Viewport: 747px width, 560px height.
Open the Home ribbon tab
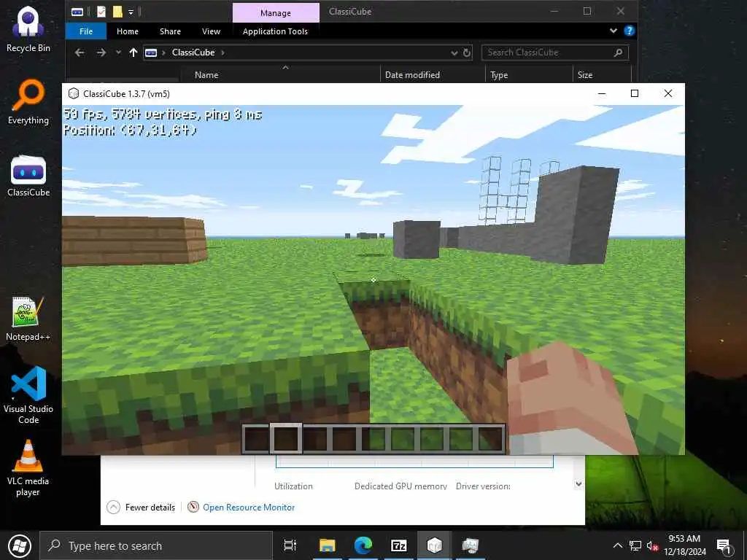pos(128,31)
